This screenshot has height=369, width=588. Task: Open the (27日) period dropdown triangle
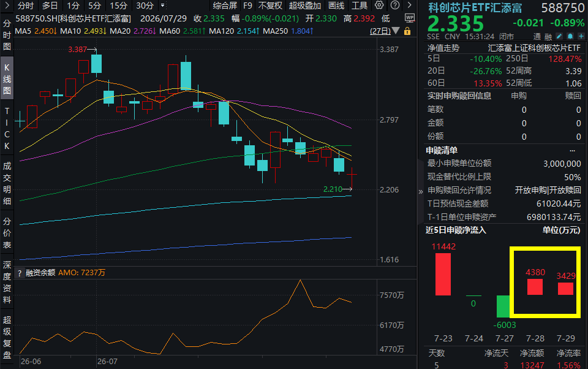[x=396, y=31]
